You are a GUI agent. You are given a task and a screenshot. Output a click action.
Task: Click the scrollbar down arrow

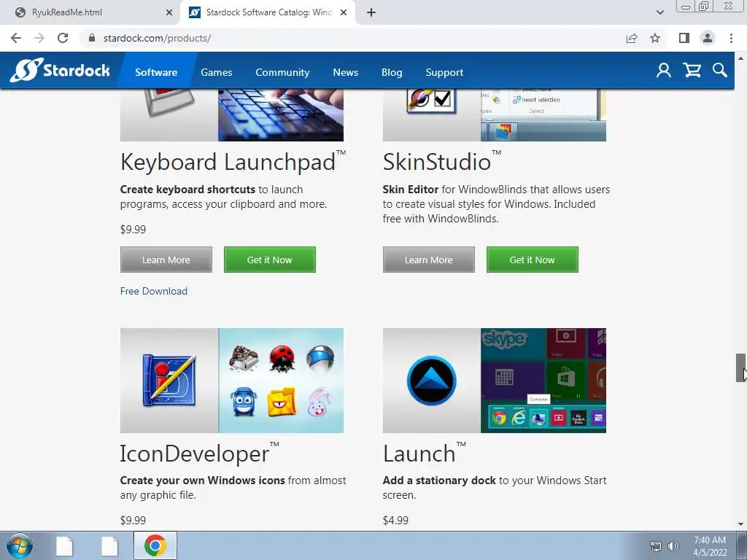(x=740, y=524)
